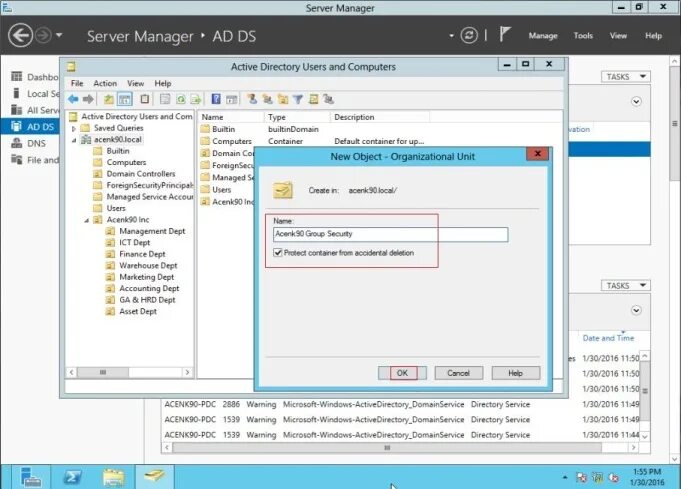Viewport: 681px width, 489px height.
Task: Select Management Dept organizational unit
Action: 152,231
